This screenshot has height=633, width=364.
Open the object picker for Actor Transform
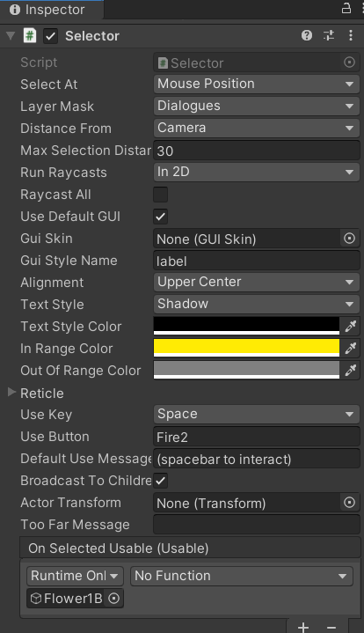pyautogui.click(x=349, y=503)
